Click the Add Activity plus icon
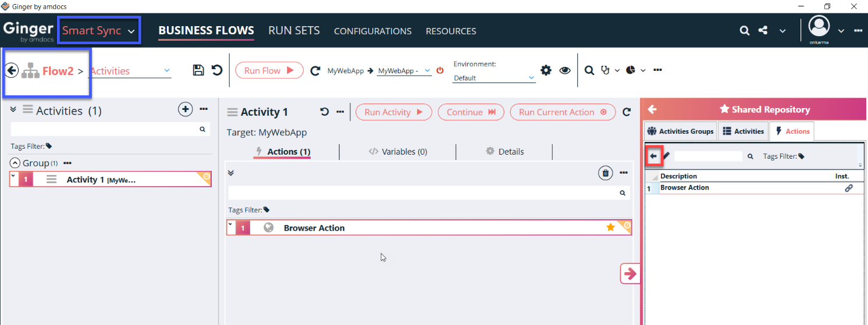The image size is (868, 325). [x=185, y=109]
